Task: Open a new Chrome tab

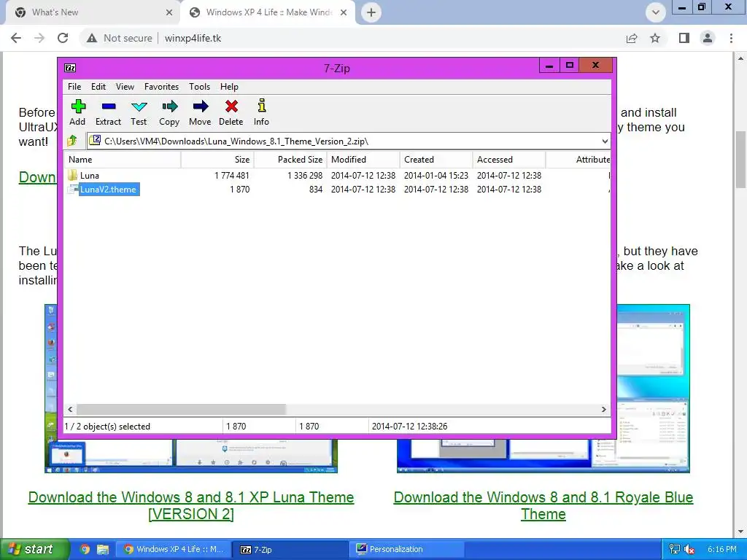Action: click(371, 12)
